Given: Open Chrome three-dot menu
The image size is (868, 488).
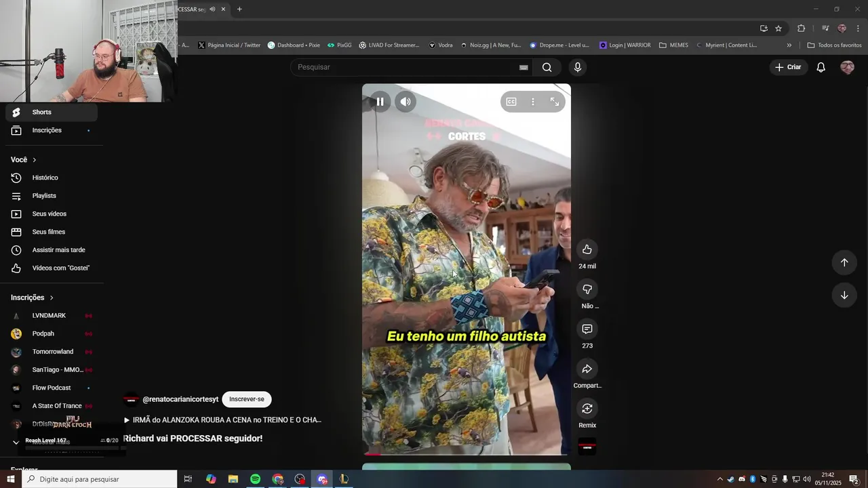Looking at the screenshot, I should point(858,28).
